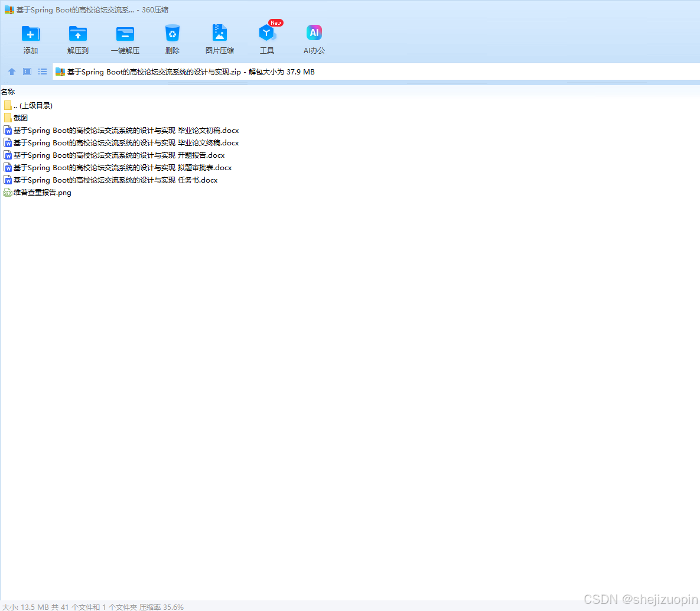Select file 毕业论文终稿.docx

pos(126,143)
